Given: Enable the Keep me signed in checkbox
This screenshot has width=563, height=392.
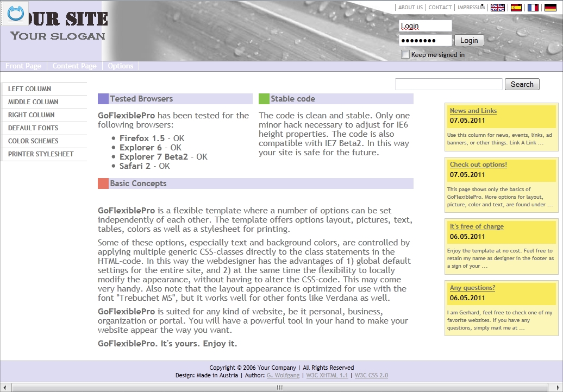Looking at the screenshot, I should click(405, 54).
